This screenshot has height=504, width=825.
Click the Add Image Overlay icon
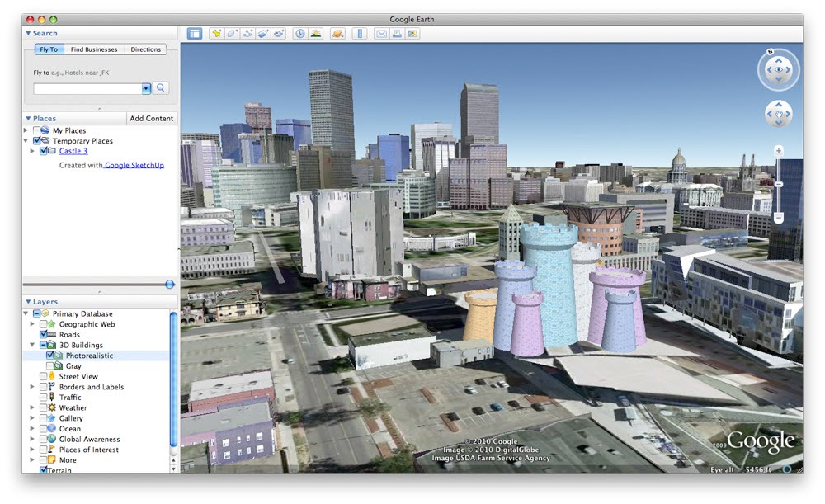click(x=263, y=34)
